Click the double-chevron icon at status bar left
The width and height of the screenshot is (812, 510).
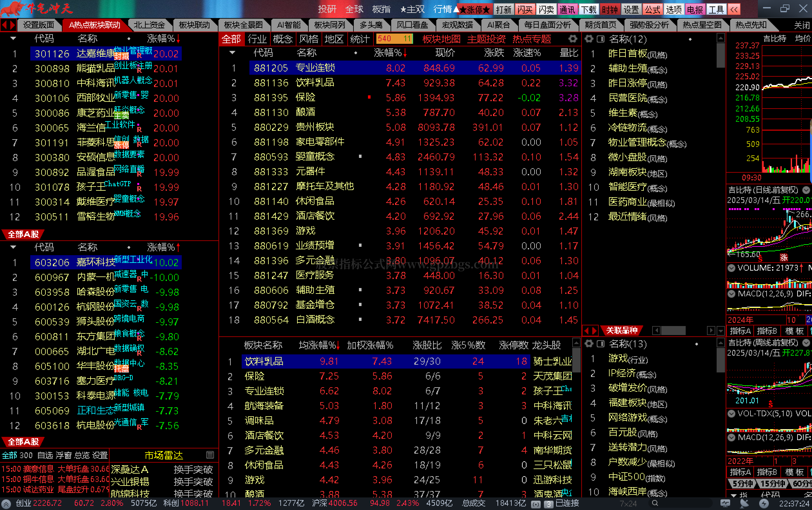coord(6,504)
